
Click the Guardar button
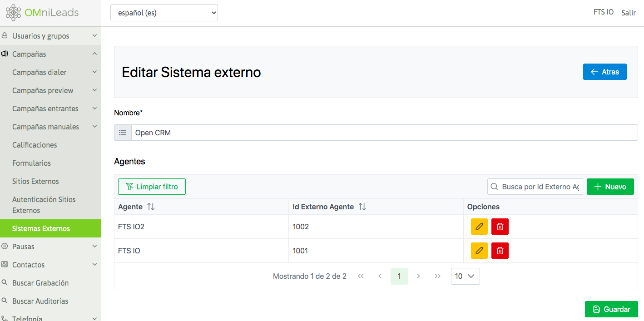pos(611,309)
